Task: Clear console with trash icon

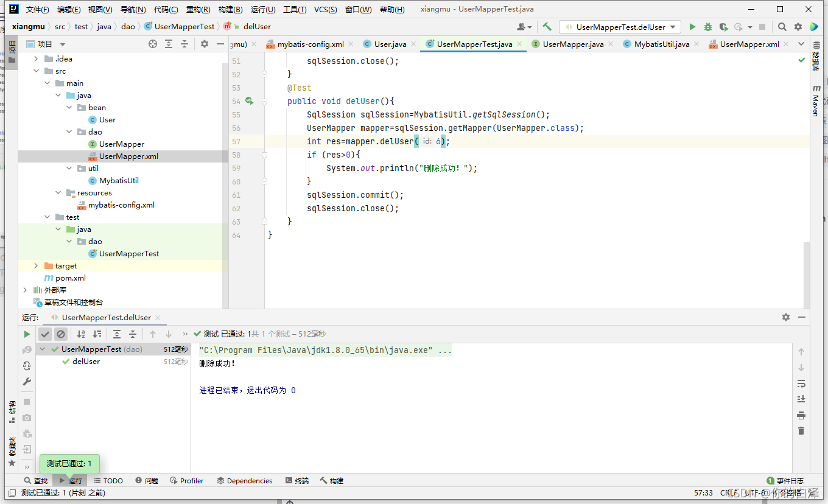Action: (x=801, y=431)
